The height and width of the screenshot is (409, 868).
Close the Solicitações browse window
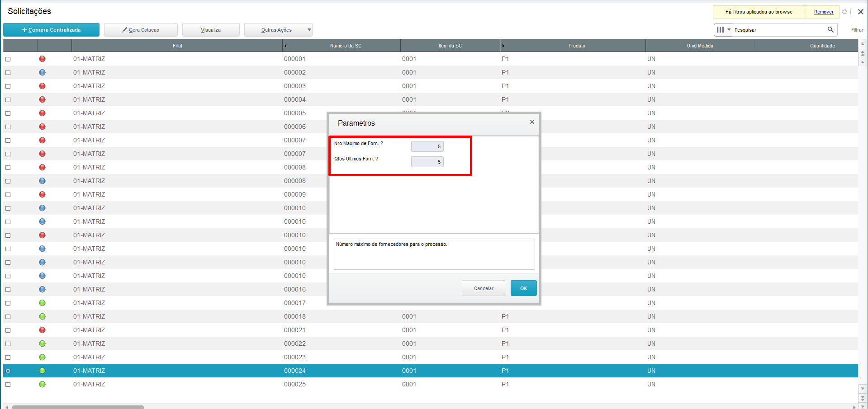(x=860, y=12)
